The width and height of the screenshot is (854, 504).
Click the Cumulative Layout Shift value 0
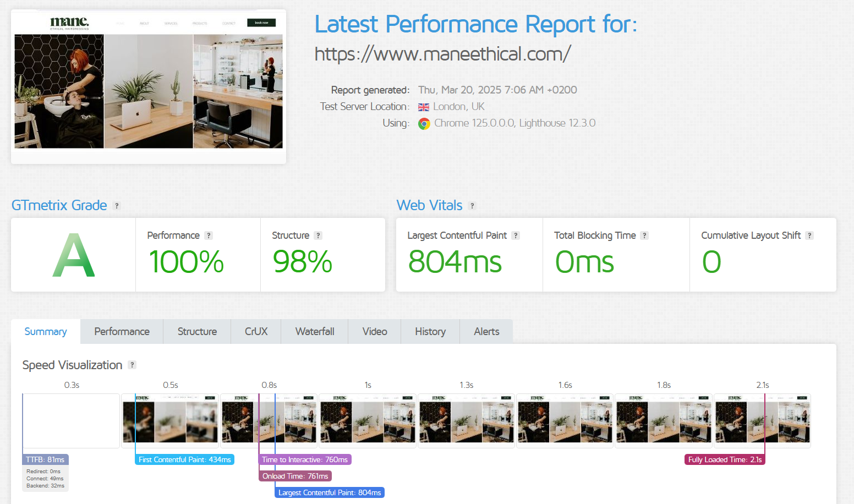[711, 262]
